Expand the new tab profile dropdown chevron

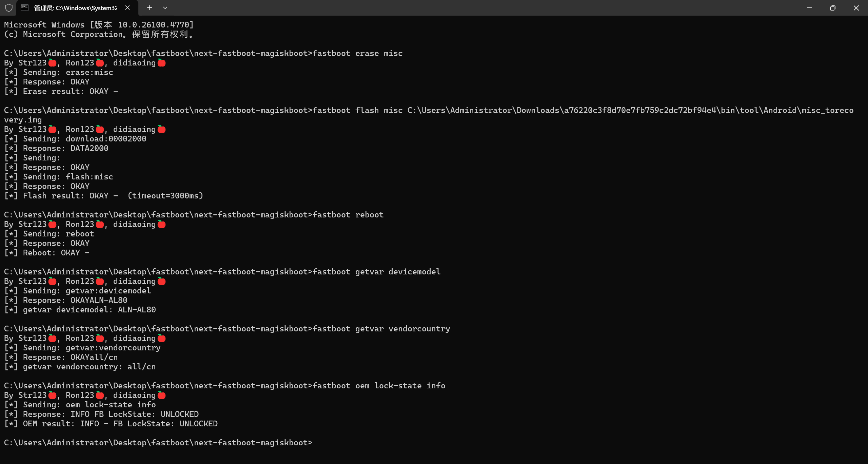(x=165, y=8)
